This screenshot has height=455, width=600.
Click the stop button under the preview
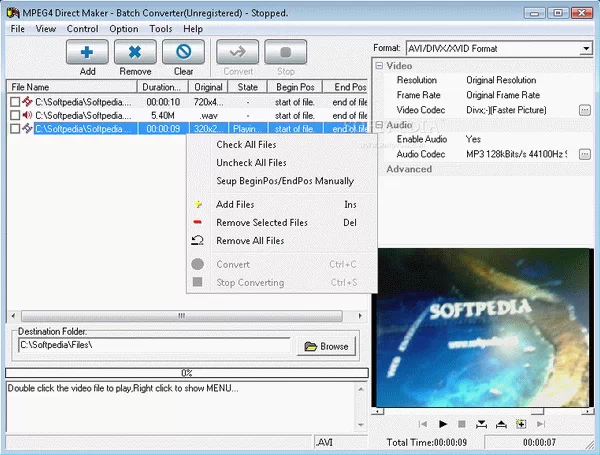click(x=462, y=424)
